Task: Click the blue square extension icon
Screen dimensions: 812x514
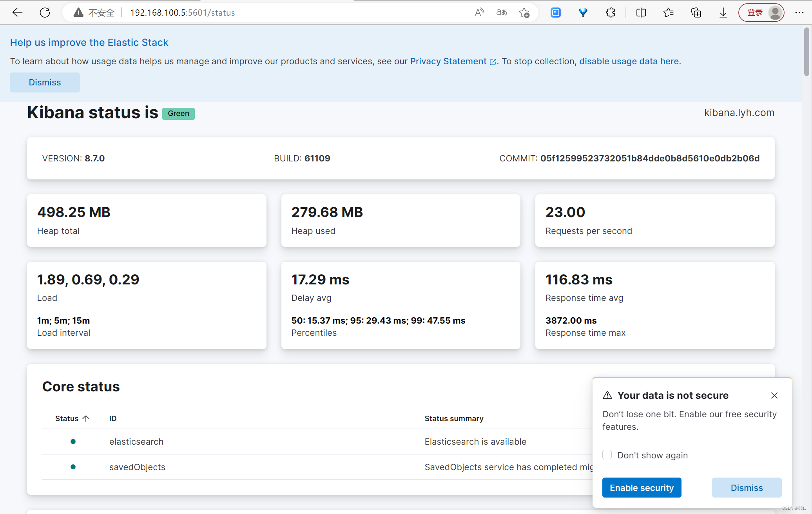Action: [556, 13]
